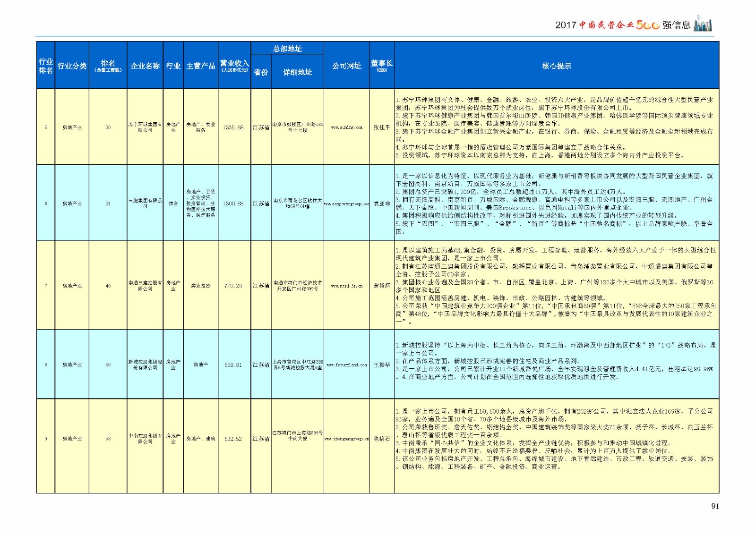Click company name 苏宁环球集团有限公司

145,127
